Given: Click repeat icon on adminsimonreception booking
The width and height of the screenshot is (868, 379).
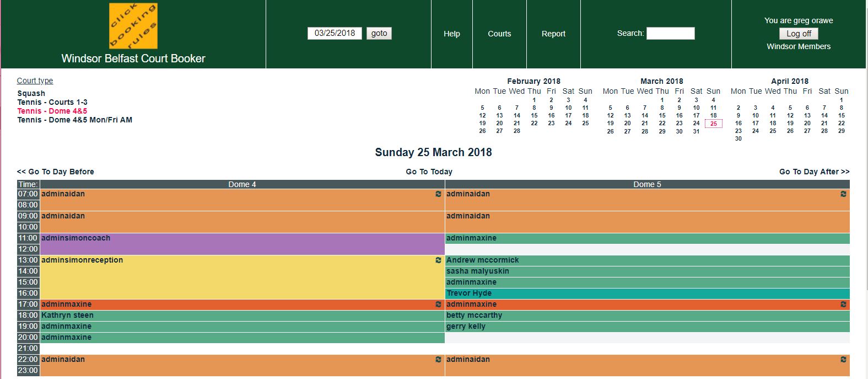Looking at the screenshot, I should coord(438,260).
